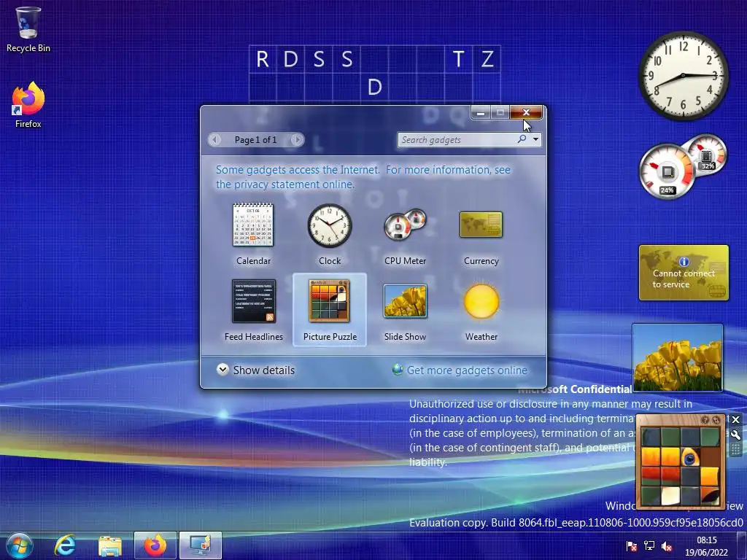Select the Picture Puzzle gadget in the gallery
Viewport: 747px width, 560px height.
point(329,310)
